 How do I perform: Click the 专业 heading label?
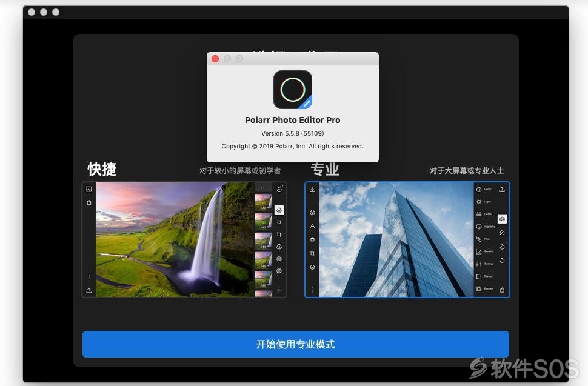[325, 170]
